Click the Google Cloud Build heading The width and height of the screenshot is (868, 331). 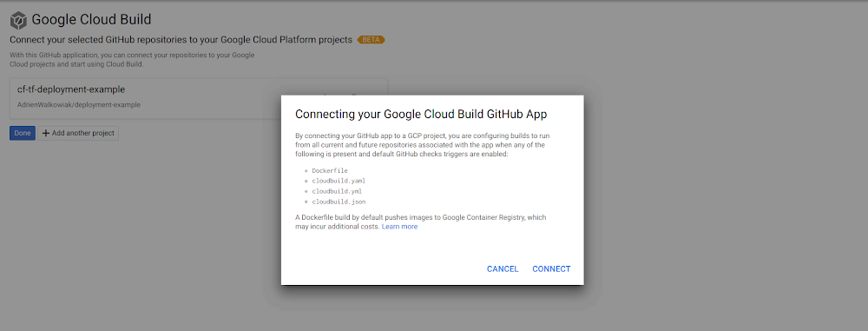coord(91,20)
